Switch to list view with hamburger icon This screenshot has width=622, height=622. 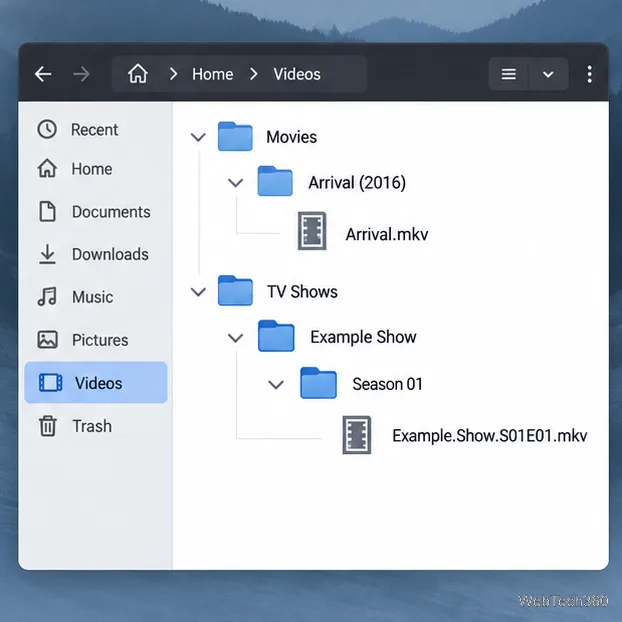click(x=509, y=74)
